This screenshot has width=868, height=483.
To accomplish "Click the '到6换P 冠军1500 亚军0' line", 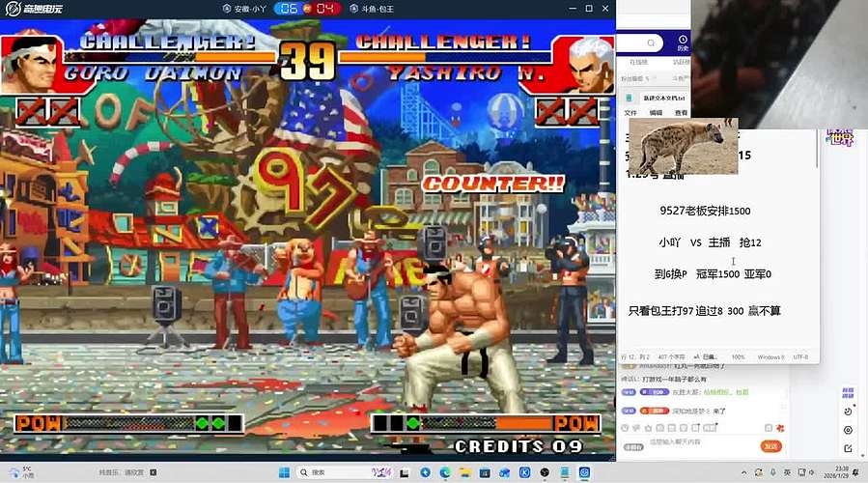I will point(713,273).
